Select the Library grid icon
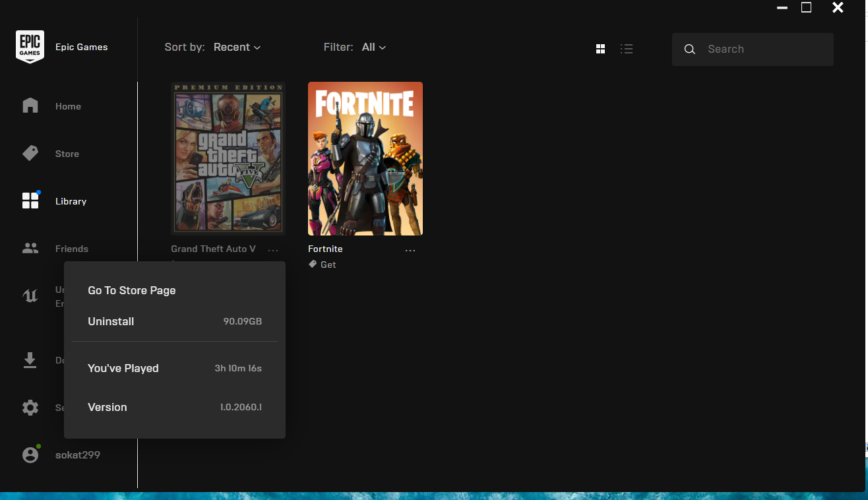 (30, 201)
